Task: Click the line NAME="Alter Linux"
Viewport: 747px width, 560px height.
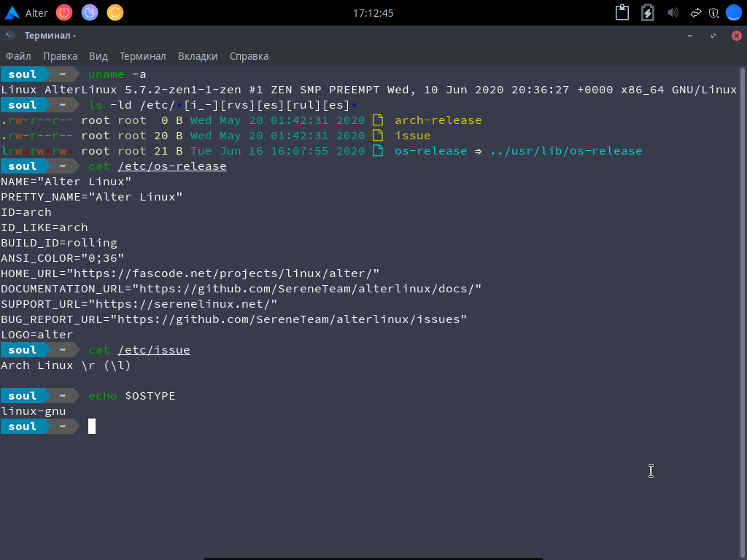Action: pos(66,182)
